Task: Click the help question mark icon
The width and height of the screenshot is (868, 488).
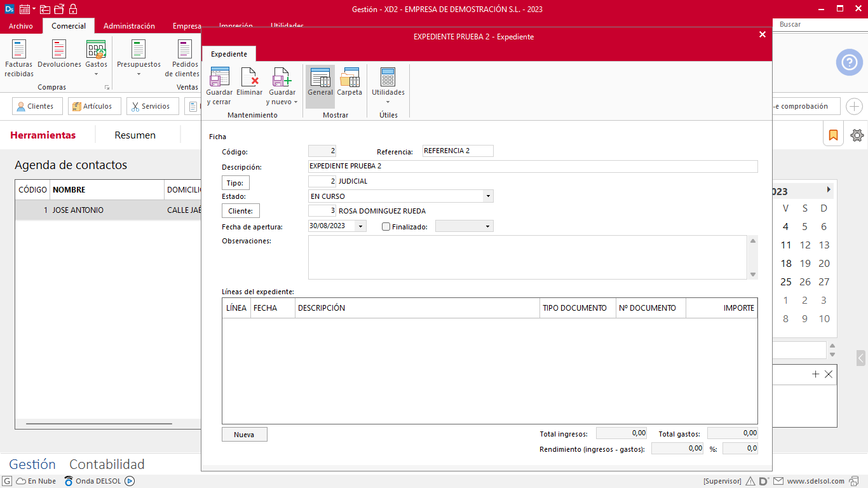Action: coord(849,62)
